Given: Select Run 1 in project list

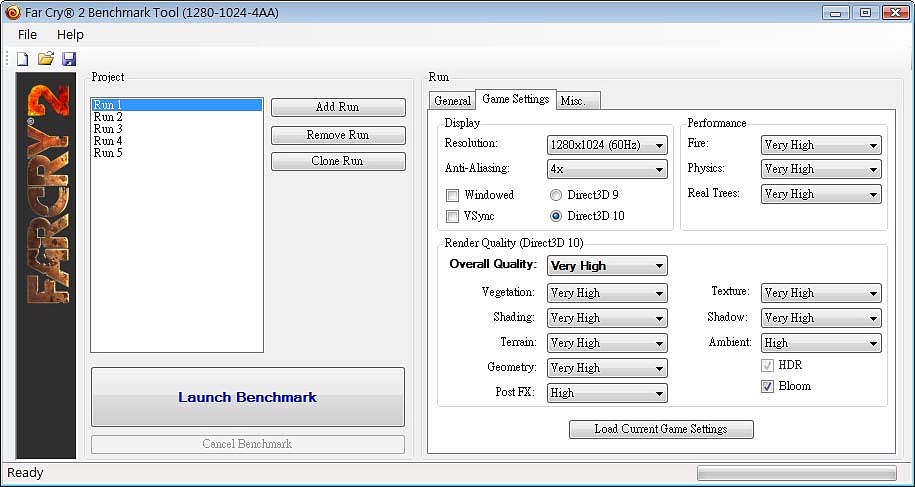Looking at the screenshot, I should click(x=177, y=105).
